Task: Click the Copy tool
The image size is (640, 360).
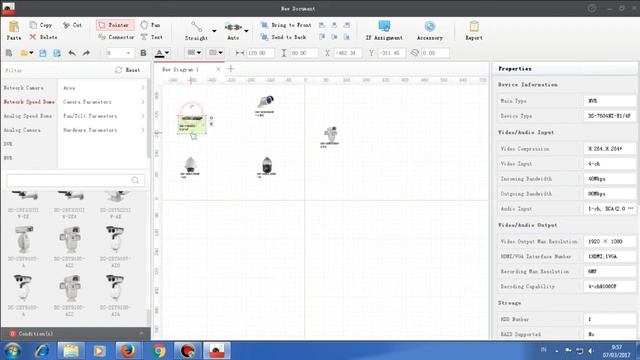Action: (40, 25)
